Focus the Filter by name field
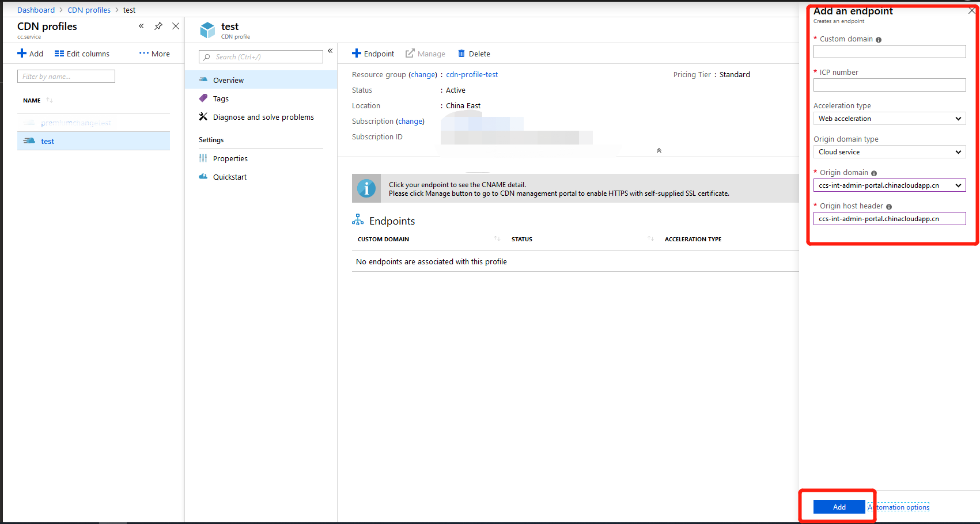The image size is (980, 524). [66, 77]
